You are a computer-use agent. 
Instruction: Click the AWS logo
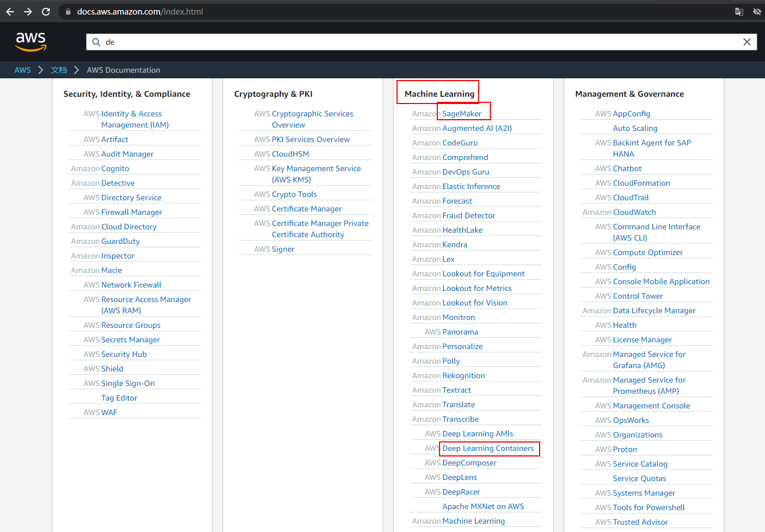click(x=31, y=41)
